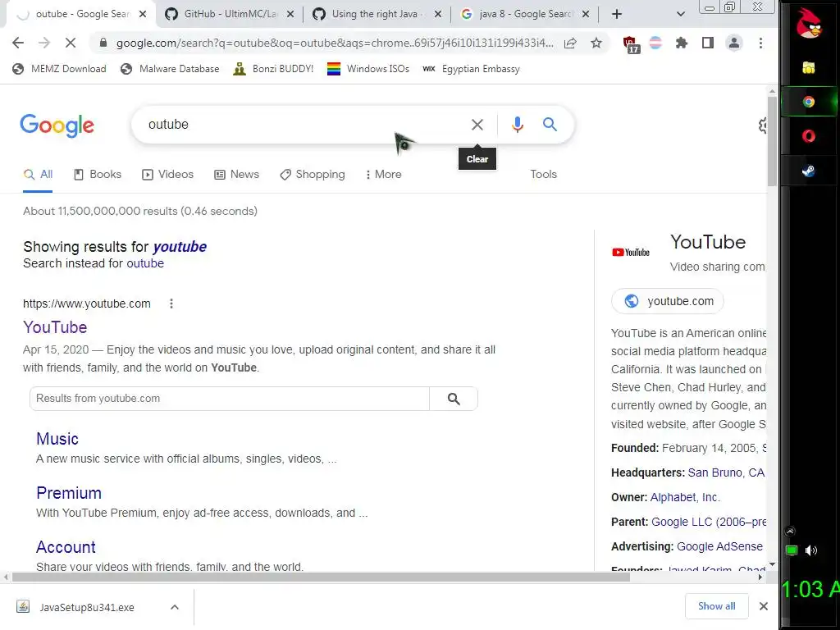Open the search Tools options
The height and width of the screenshot is (630, 840).
tap(543, 174)
